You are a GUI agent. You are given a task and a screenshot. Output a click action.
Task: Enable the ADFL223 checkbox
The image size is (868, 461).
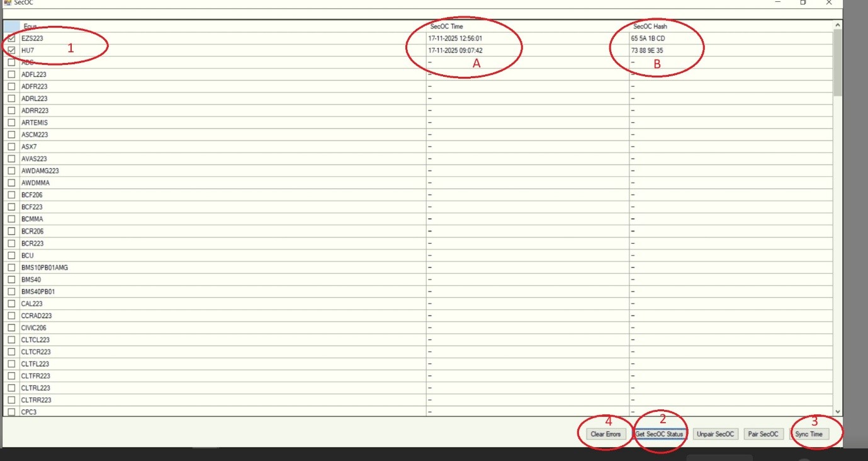coord(11,74)
